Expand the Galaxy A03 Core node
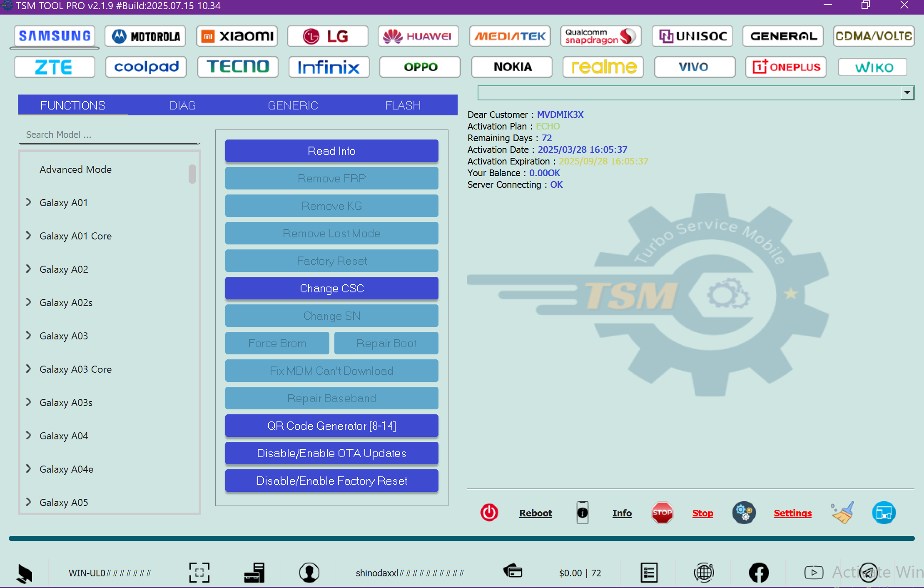 29,369
